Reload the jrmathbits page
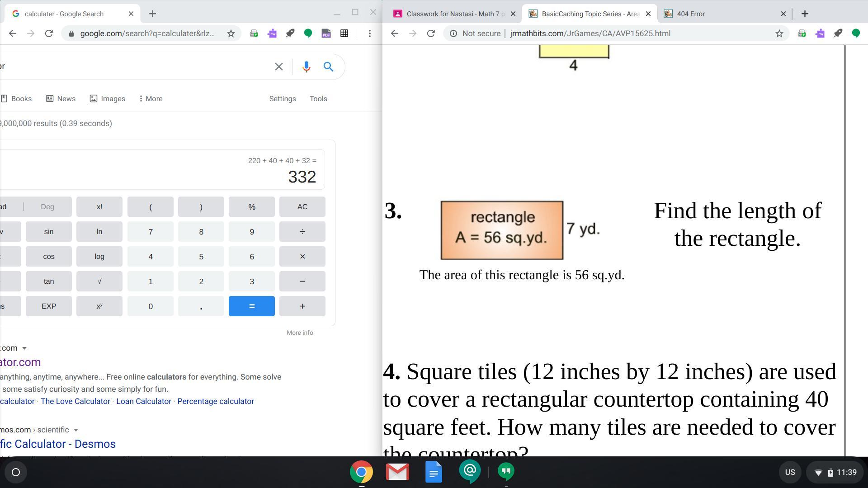 coord(431,33)
